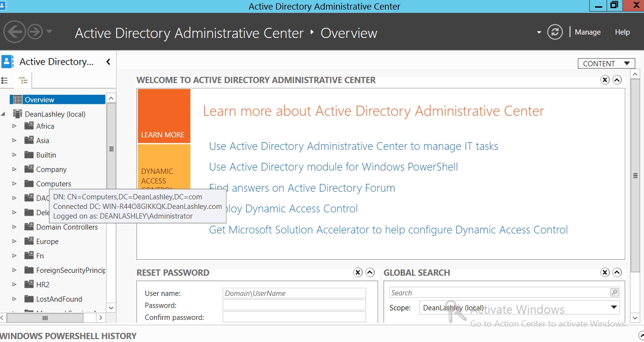Close the Welcome section with X icon
The height and width of the screenshot is (342, 644).
605,80
